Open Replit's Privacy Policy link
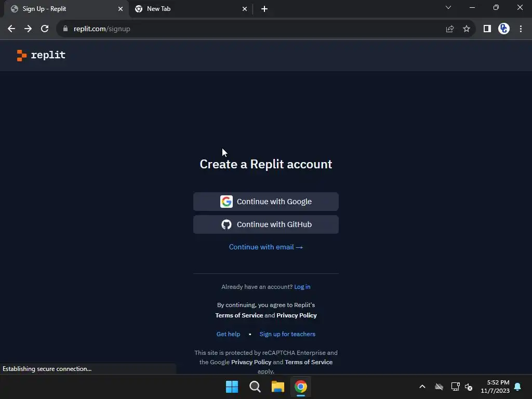The height and width of the screenshot is (399, 532). [x=297, y=315]
